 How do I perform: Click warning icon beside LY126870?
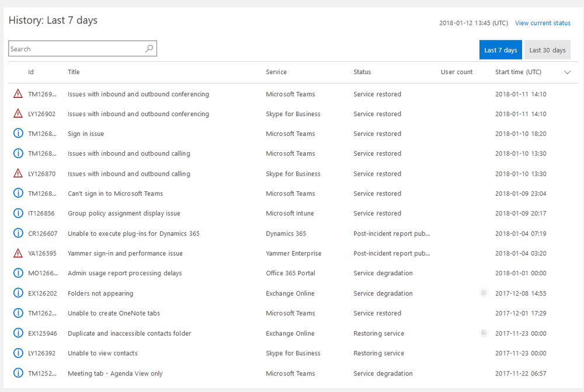[x=18, y=173]
